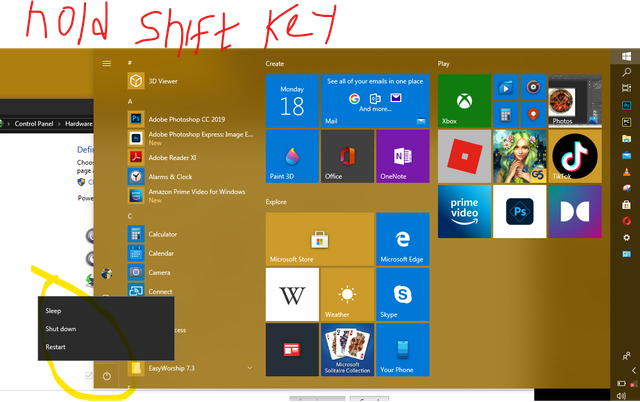Open the Photoshop Express tile

click(520, 211)
